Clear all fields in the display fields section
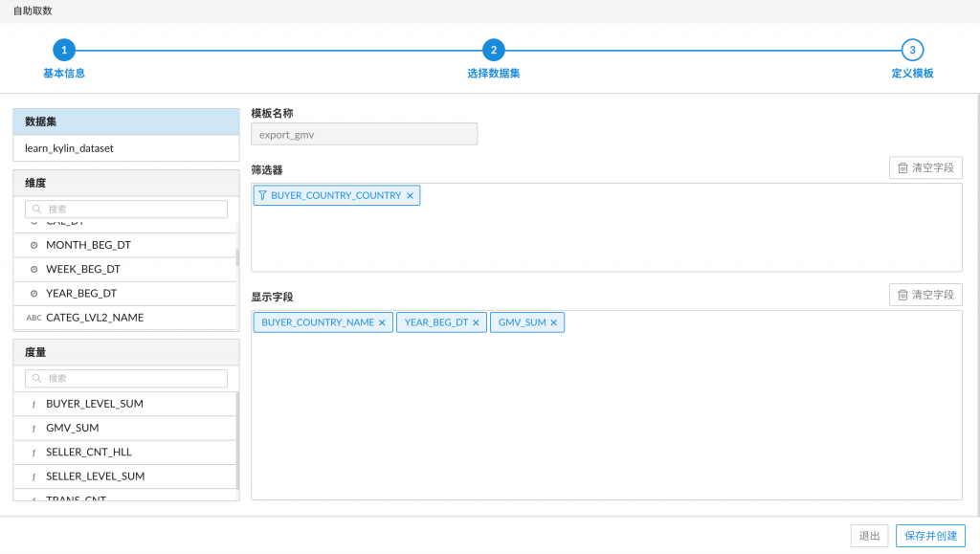Screen dimensions: 980x554 (925, 295)
